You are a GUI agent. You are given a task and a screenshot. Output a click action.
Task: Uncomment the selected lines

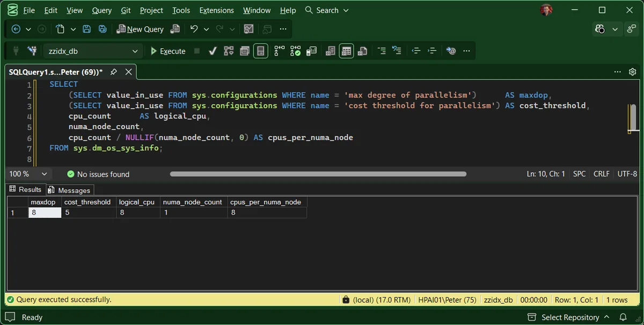[x=397, y=51]
